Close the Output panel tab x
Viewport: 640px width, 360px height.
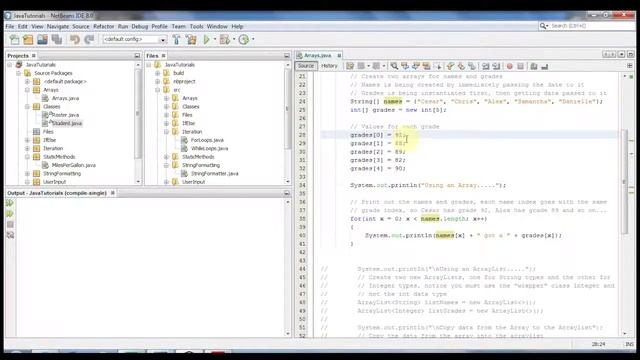click(x=113, y=193)
